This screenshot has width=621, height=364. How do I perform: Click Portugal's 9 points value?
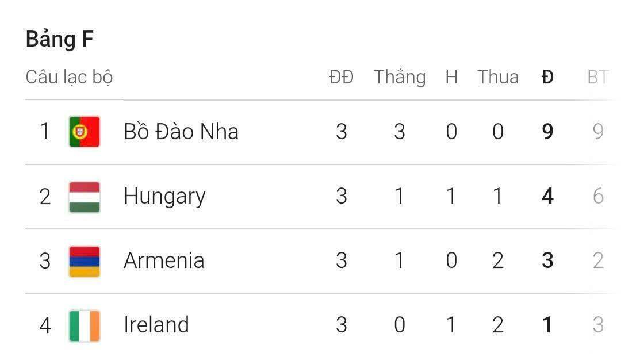[x=547, y=132]
